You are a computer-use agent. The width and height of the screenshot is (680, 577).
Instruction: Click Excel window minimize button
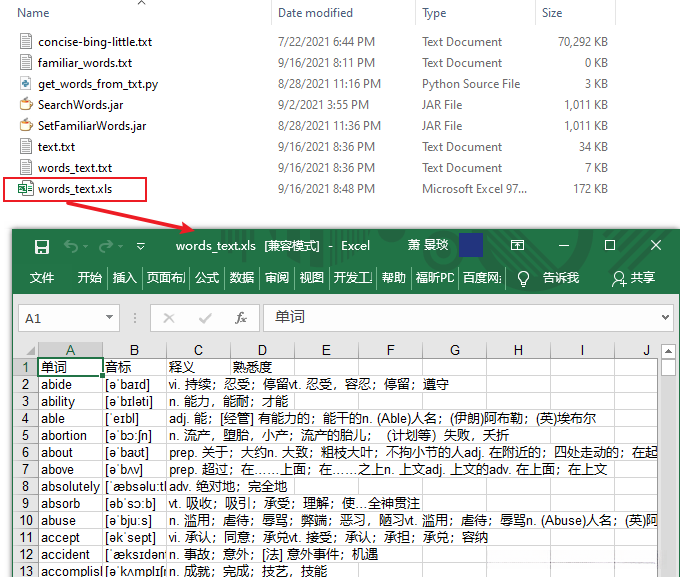(564, 246)
